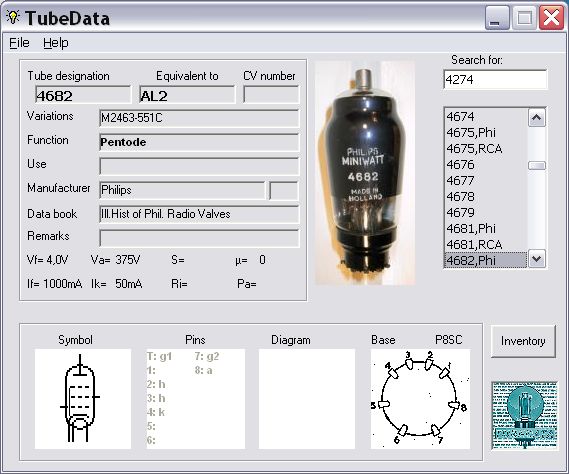Select 4678 in the tube list
Viewport: 569px width, 474px height.
pyautogui.click(x=486, y=196)
